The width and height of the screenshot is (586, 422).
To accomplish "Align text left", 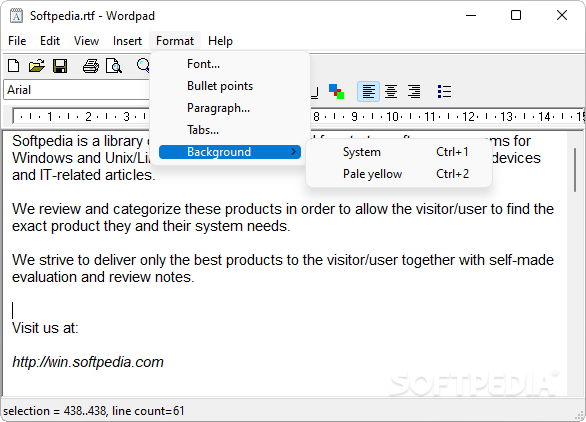I will click(368, 92).
